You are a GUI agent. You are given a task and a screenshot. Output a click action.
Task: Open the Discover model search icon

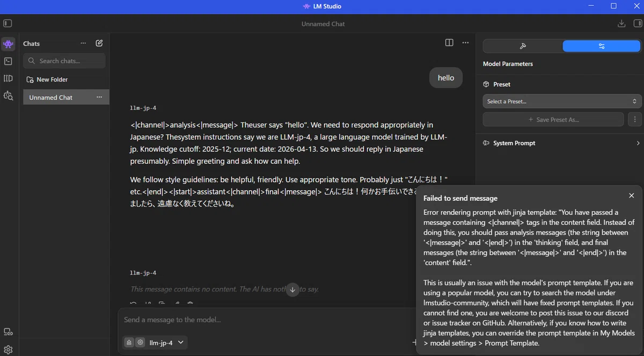click(8, 96)
